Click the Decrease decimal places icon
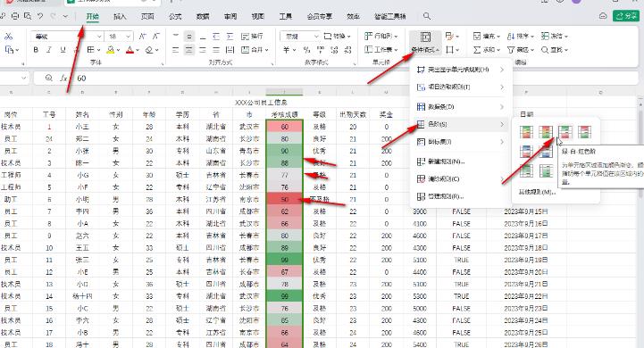The height and width of the screenshot is (348, 644). [347, 50]
